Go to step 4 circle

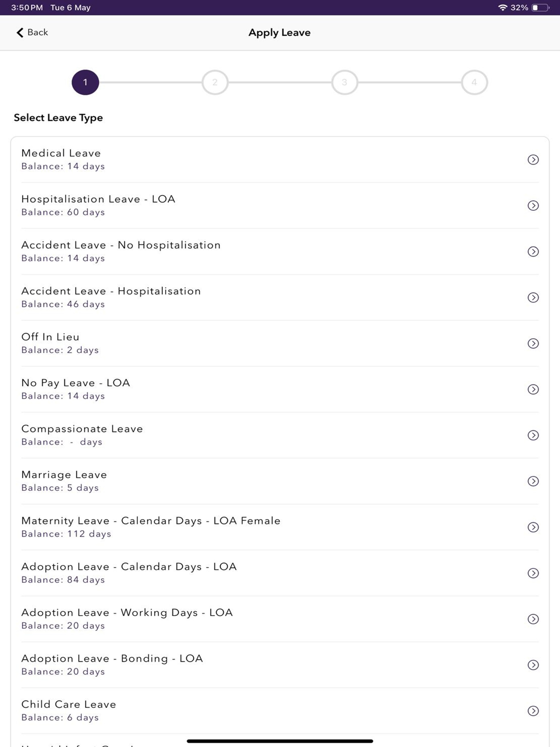474,83
